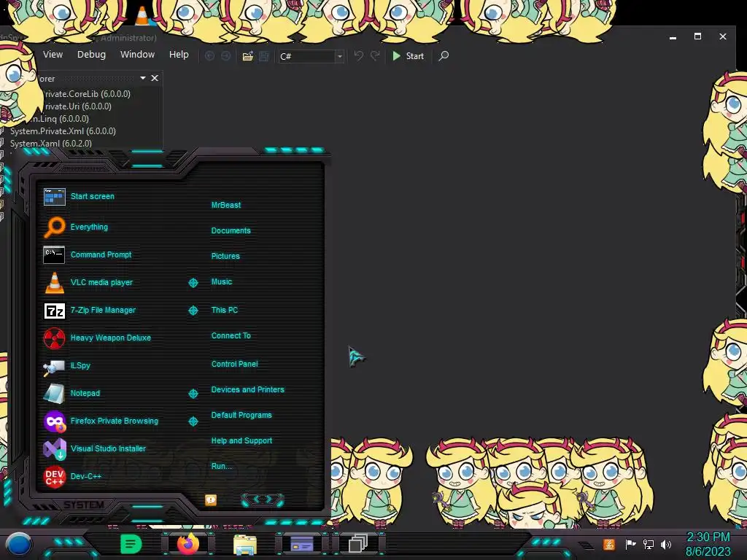Screen dimensions: 747x560
Task: Click the volume speaker tray icon
Action: tap(666, 544)
